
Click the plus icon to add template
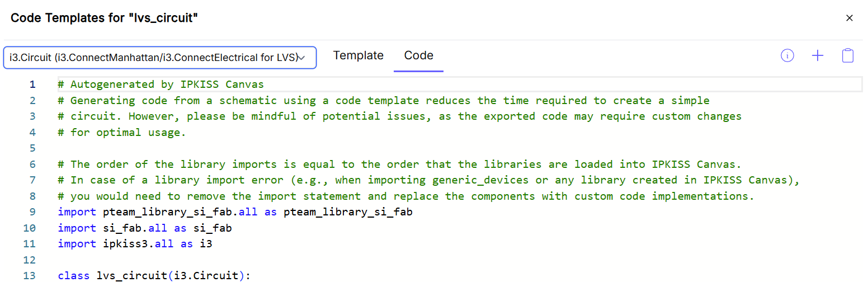pos(818,55)
